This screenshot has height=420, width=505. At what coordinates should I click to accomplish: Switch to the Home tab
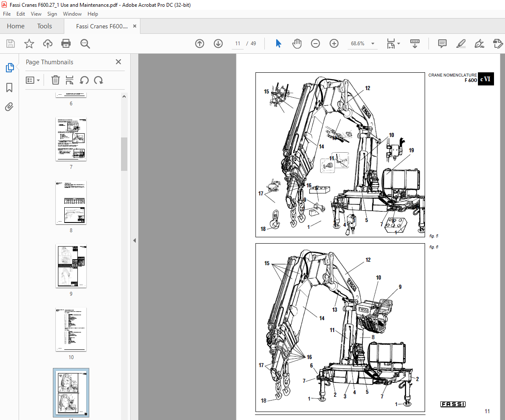(x=16, y=26)
